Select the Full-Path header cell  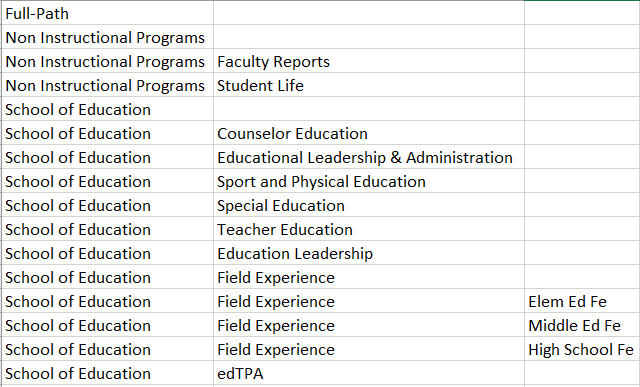107,13
